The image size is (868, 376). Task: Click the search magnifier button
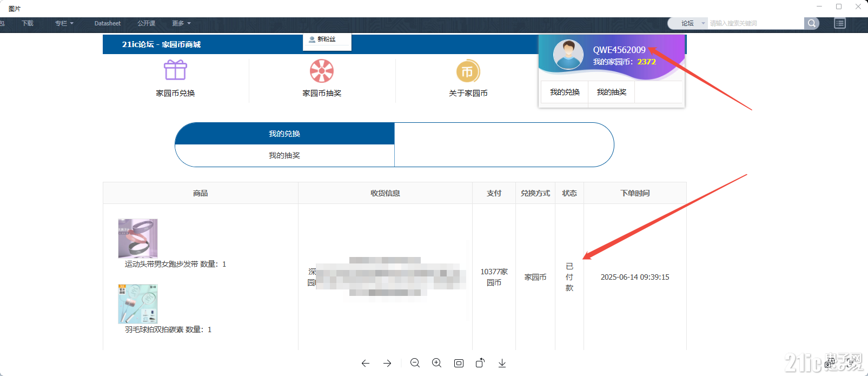pyautogui.click(x=812, y=23)
